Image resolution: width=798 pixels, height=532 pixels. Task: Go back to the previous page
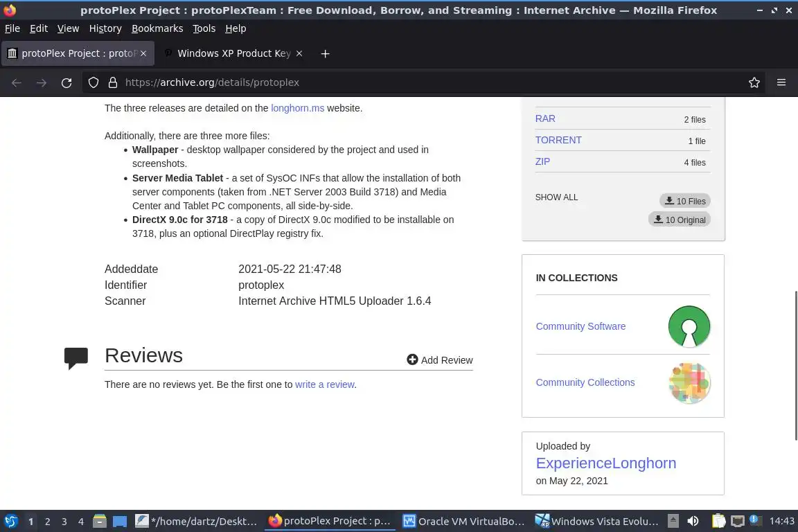[17, 82]
